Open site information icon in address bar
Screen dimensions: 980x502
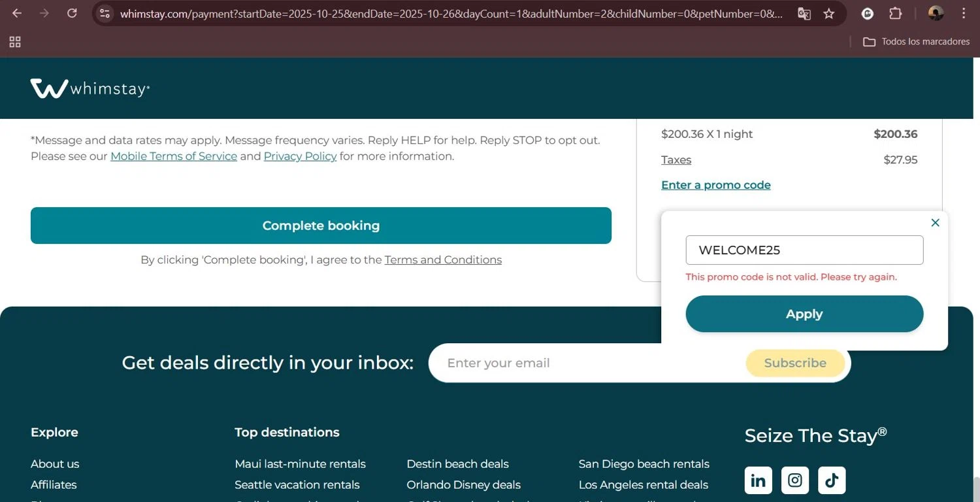pyautogui.click(x=105, y=13)
